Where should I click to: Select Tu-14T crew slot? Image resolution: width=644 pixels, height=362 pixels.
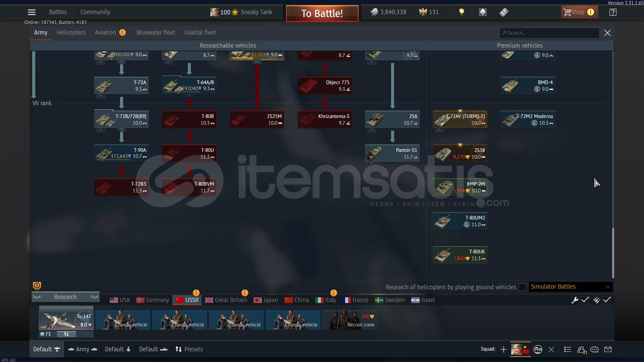(x=66, y=320)
